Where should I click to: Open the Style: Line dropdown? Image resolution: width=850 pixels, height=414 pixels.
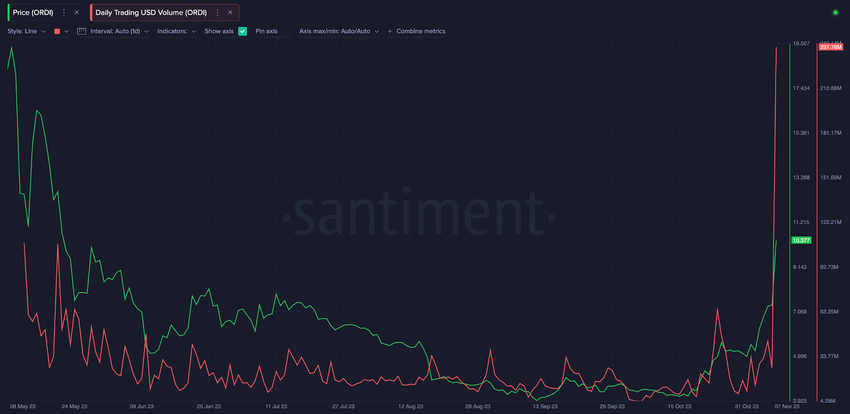(x=26, y=31)
